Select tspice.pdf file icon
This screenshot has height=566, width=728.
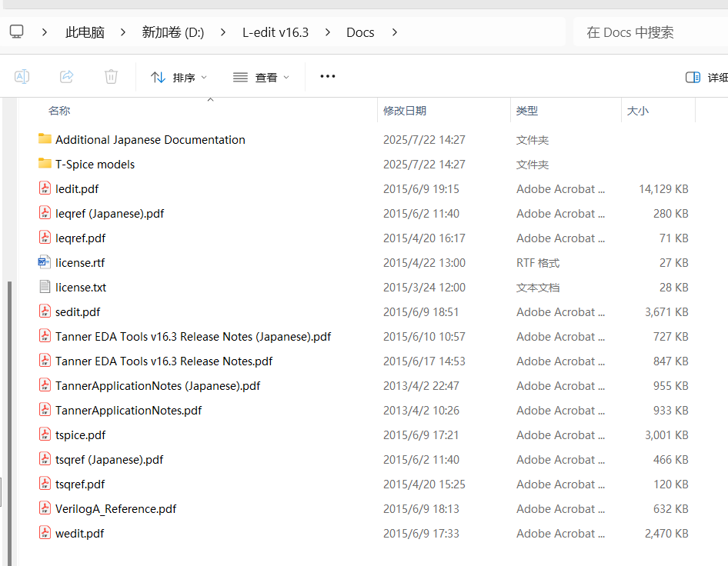45,434
